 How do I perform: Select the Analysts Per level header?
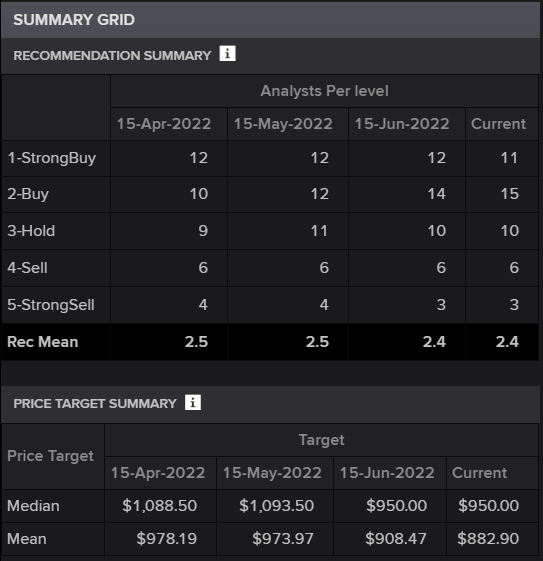coord(324,91)
